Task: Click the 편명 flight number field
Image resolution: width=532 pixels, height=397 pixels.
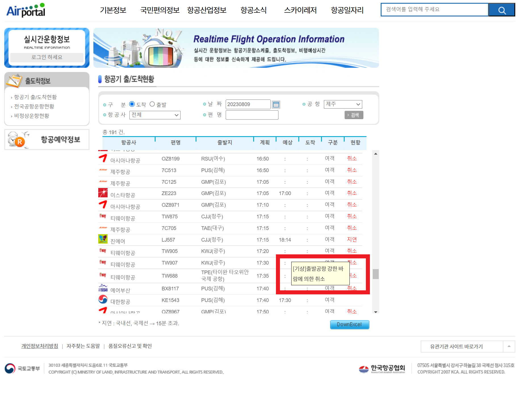Action: pyautogui.click(x=252, y=115)
